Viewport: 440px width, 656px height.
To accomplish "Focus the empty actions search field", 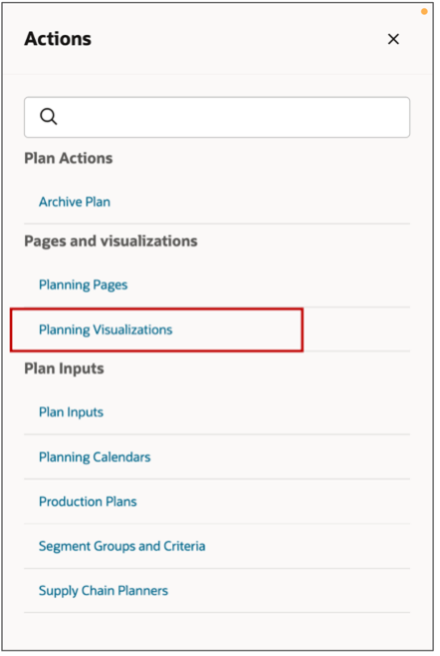I will (217, 117).
